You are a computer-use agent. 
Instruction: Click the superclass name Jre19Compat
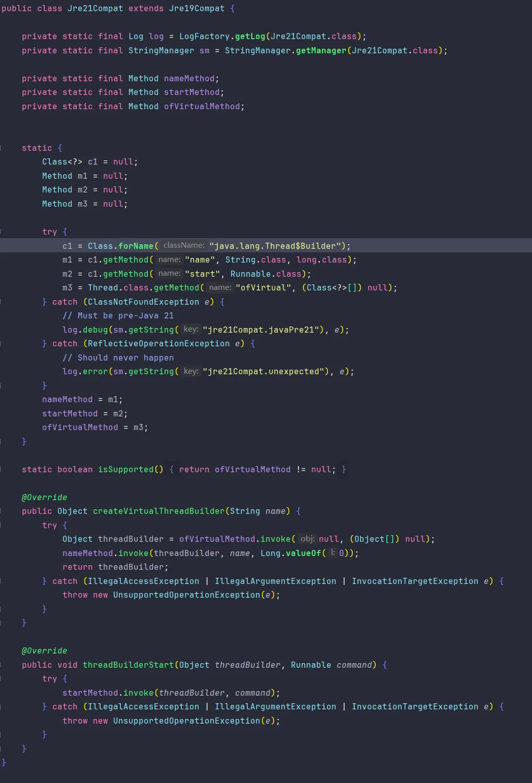pos(197,9)
